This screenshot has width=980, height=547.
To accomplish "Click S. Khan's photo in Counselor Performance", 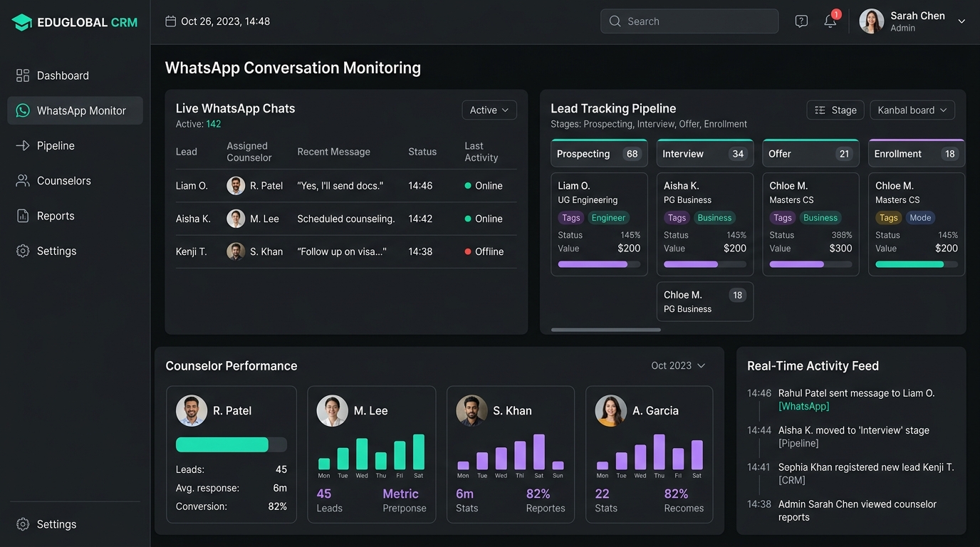I will pyautogui.click(x=471, y=411).
